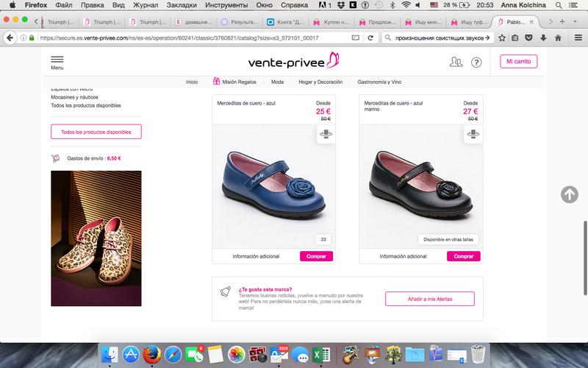
Task: Bookmark this page with star icon
Action: click(501, 37)
